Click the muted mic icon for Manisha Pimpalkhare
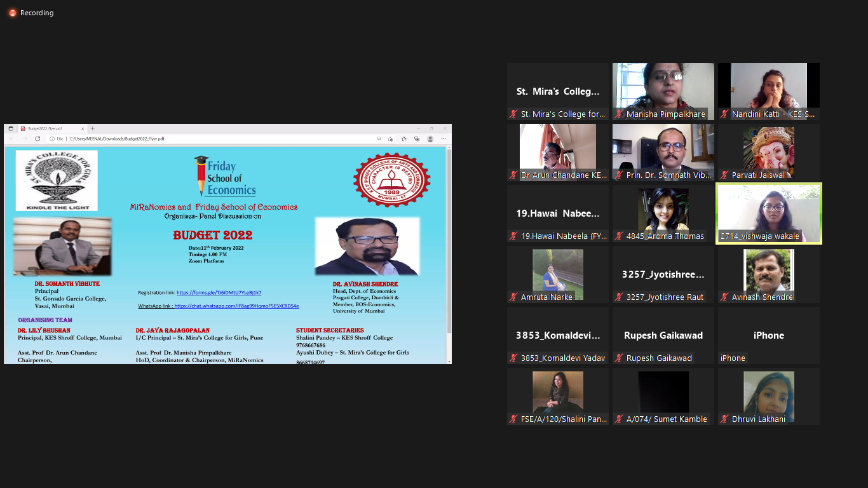The width and height of the screenshot is (868, 488). [x=619, y=114]
